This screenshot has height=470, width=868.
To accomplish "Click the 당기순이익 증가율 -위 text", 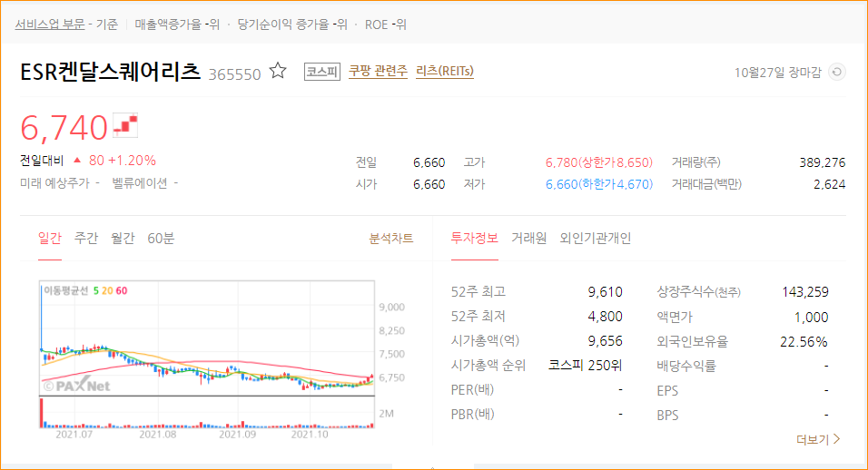I will (292, 24).
